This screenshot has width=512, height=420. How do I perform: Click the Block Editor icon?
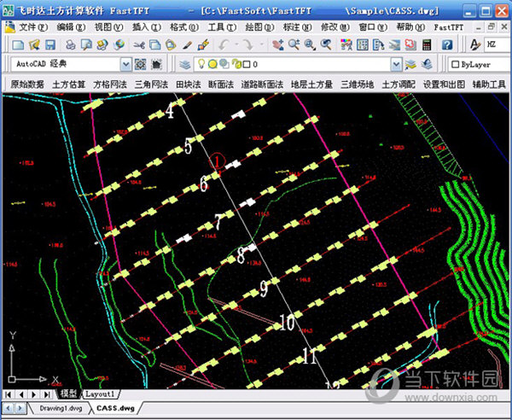click(x=203, y=44)
